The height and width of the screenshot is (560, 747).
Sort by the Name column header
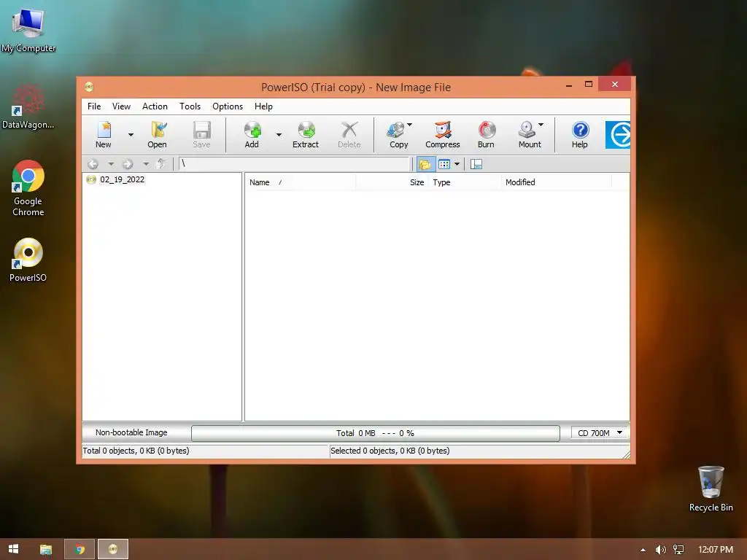pyautogui.click(x=301, y=182)
